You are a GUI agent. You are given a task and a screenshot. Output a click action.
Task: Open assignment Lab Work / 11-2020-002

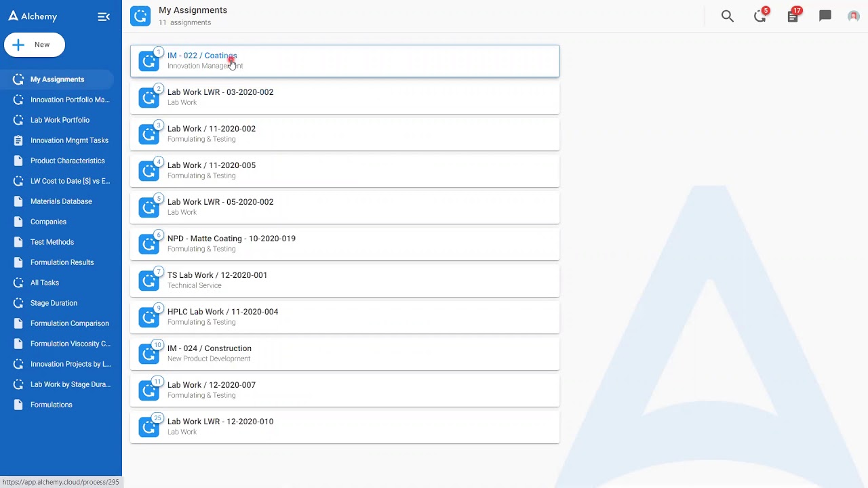344,134
